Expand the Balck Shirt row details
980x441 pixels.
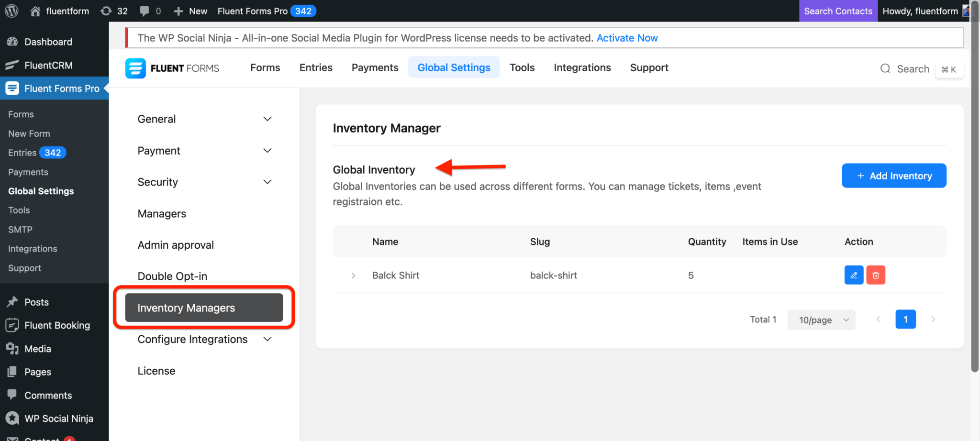[x=353, y=276]
